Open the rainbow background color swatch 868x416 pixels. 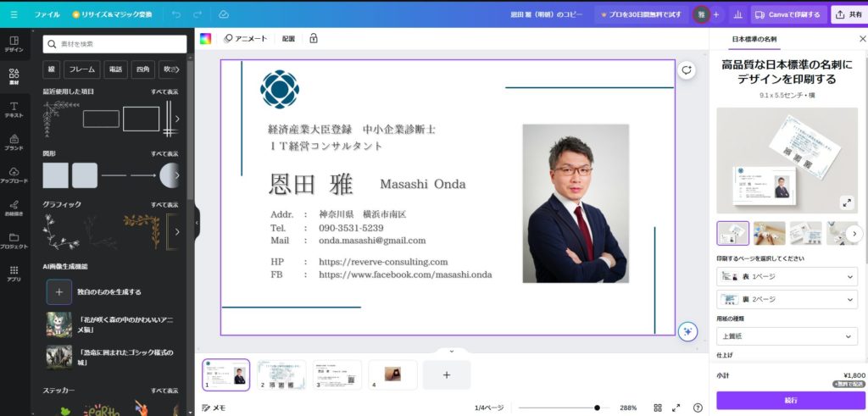[205, 38]
